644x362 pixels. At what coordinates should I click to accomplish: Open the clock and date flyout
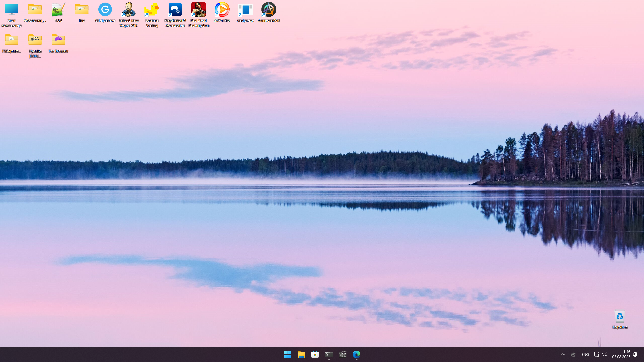click(621, 354)
